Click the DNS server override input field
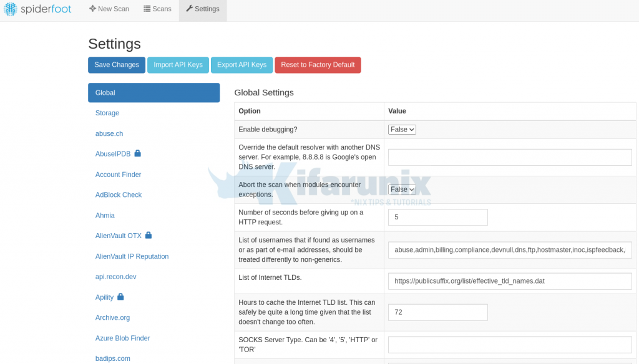639x364 pixels. [x=510, y=157]
